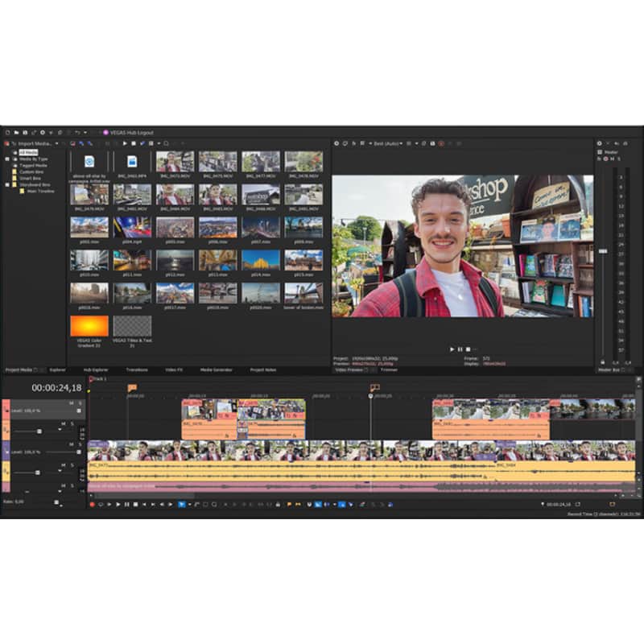Viewport: 644px width, 644px height.
Task: Copy snapshot to clipboard icon
Action: pos(424,143)
